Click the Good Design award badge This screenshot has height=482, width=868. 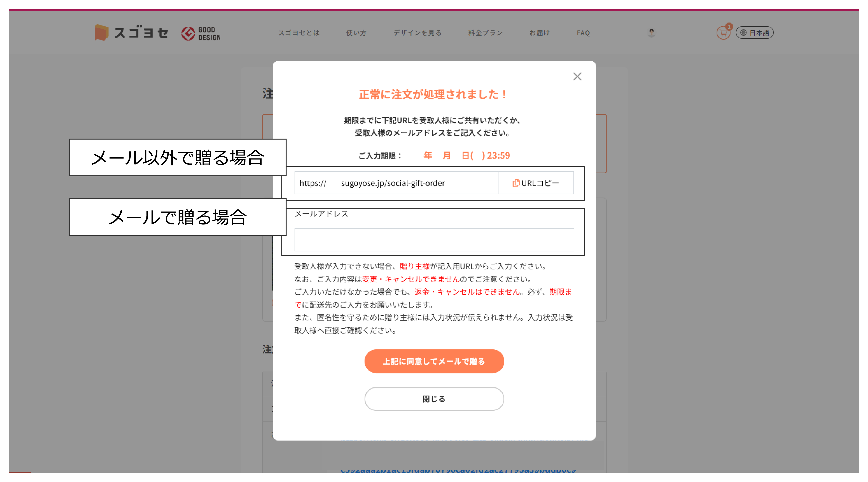coord(201,33)
